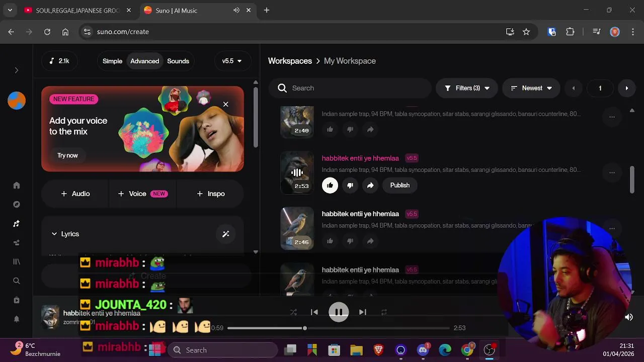Screen dimensions: 644x362
Task: Open Workspaces breadcrumb link
Action: click(290, 61)
